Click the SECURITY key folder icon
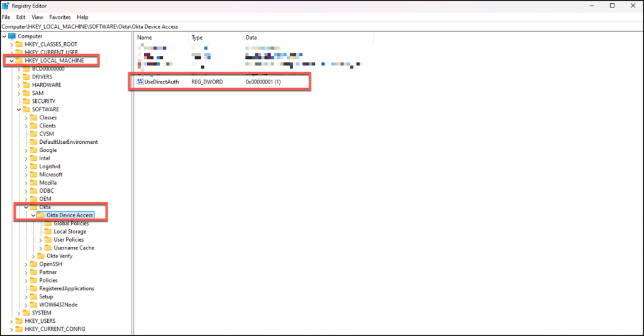This screenshot has width=644, height=336. pos(26,101)
